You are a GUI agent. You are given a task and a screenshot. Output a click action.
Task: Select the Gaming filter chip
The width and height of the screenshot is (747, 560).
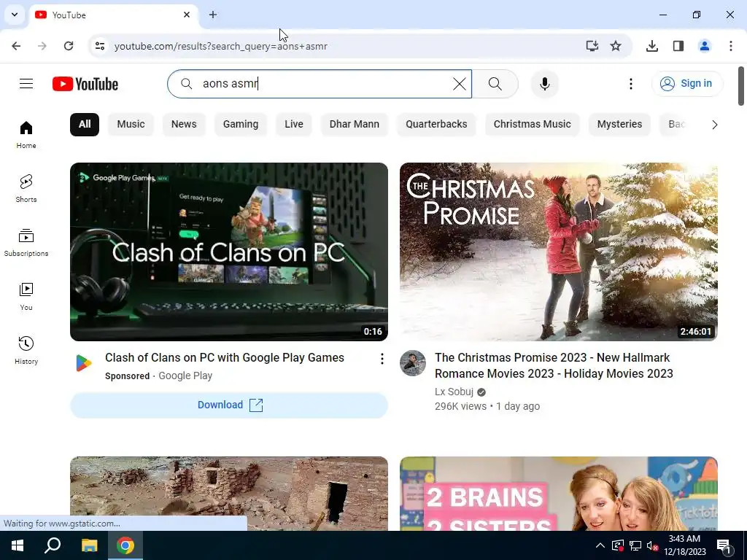(241, 124)
